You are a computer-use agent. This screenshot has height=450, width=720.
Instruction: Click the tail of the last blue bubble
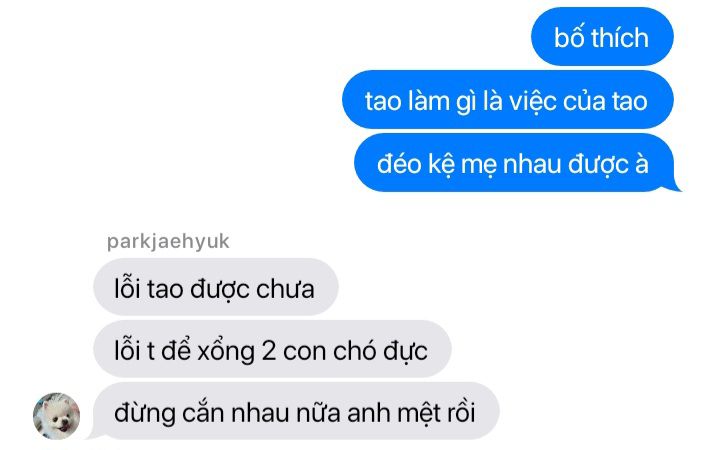(673, 186)
